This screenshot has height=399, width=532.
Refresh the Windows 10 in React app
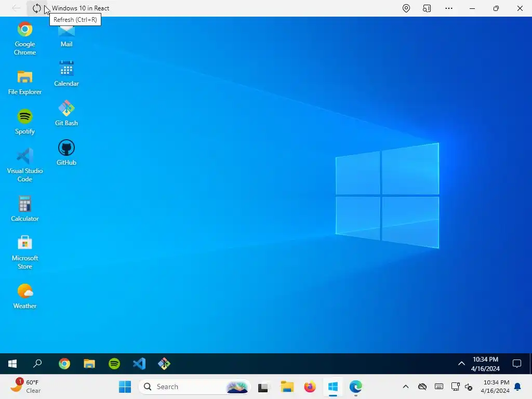point(37,8)
